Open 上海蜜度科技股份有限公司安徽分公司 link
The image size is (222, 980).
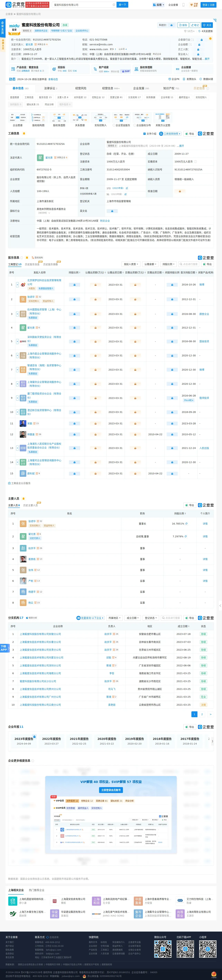coord(40,634)
